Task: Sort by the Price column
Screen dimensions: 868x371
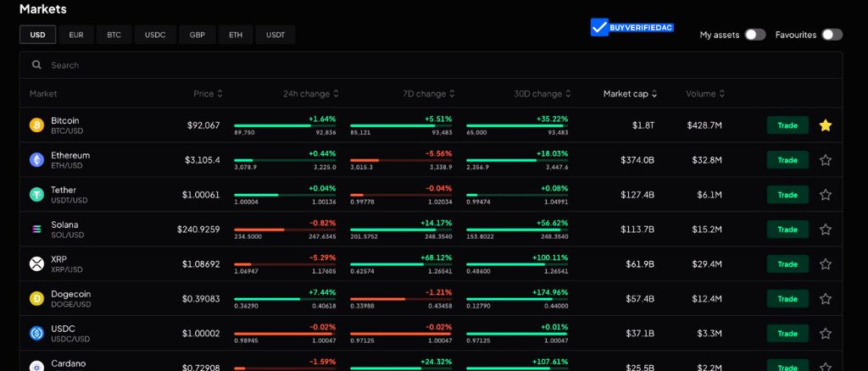Action: tap(209, 94)
